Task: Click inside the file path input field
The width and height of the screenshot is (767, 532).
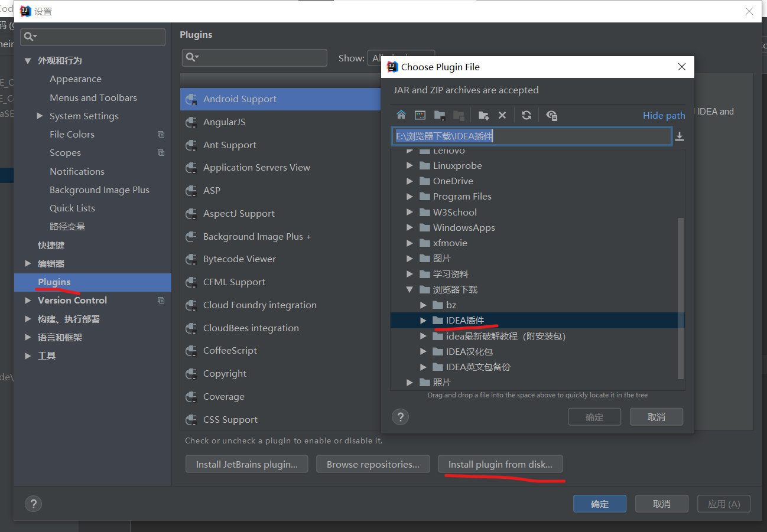Action: click(530, 136)
